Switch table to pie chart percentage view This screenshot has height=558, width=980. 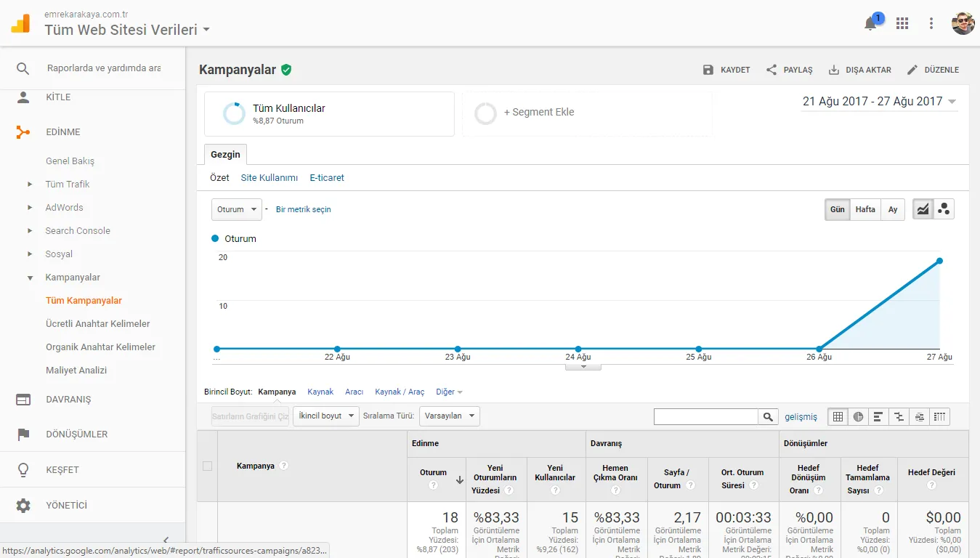point(858,416)
